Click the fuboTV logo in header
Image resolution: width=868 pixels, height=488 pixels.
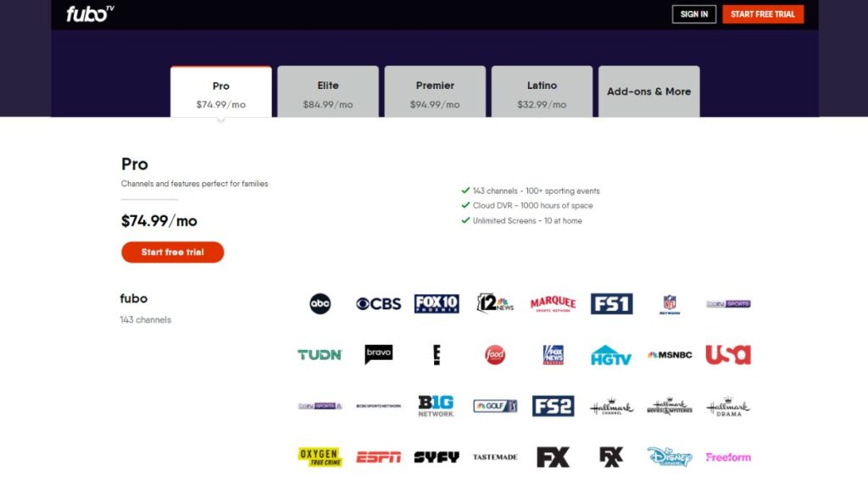[90, 14]
